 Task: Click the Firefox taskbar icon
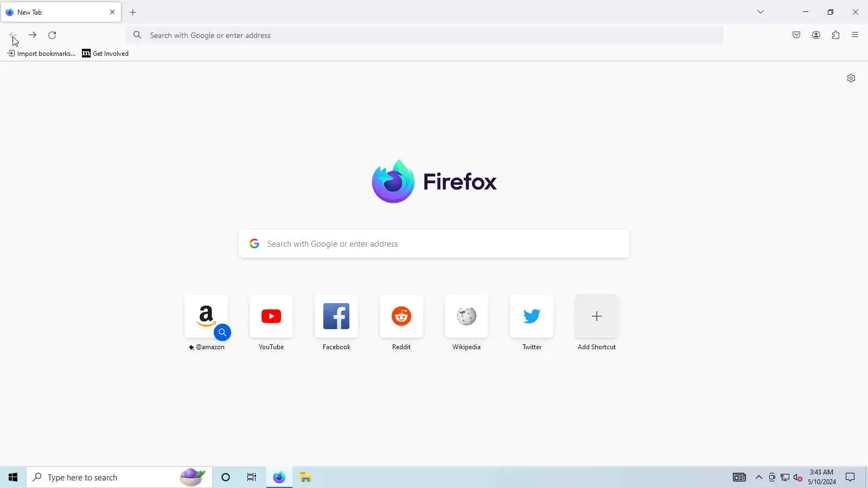click(x=279, y=477)
